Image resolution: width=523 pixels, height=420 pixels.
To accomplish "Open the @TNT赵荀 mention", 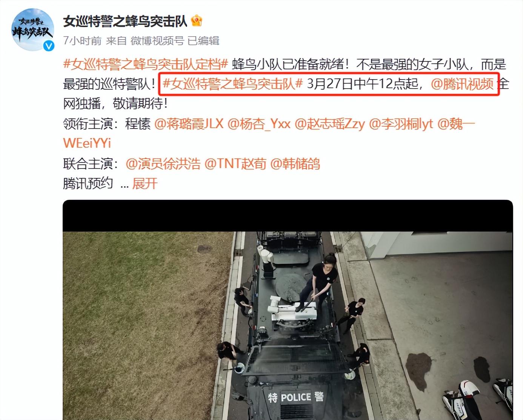I will point(235,164).
